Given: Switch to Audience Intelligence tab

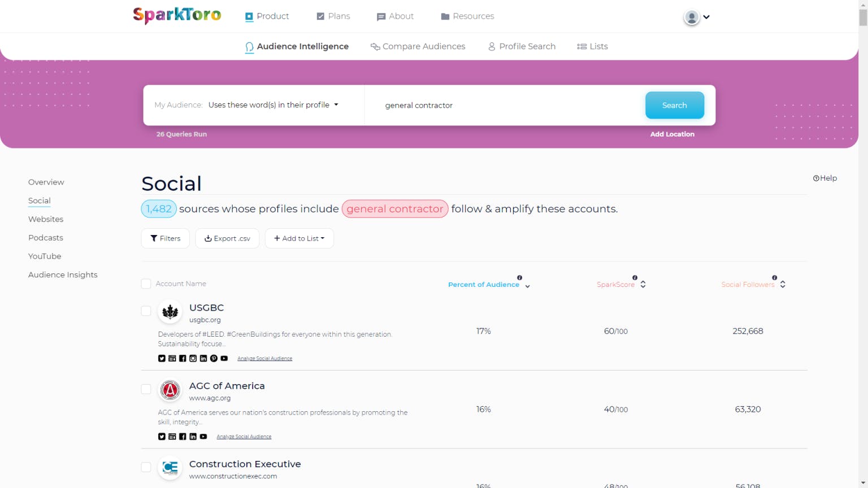Looking at the screenshot, I should tap(297, 47).
